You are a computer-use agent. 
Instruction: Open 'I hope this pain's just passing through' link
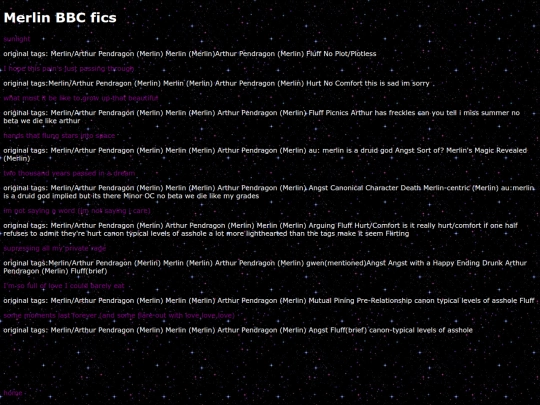tap(69, 69)
